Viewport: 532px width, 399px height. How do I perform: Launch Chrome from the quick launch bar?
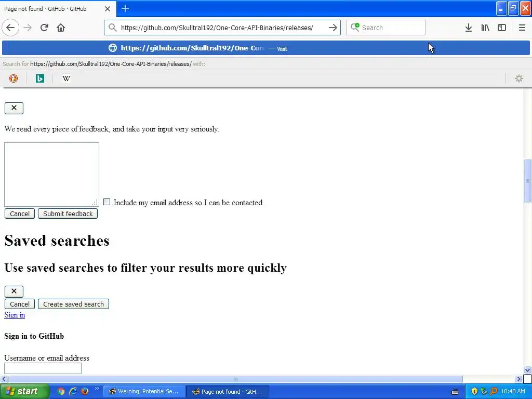61,391
